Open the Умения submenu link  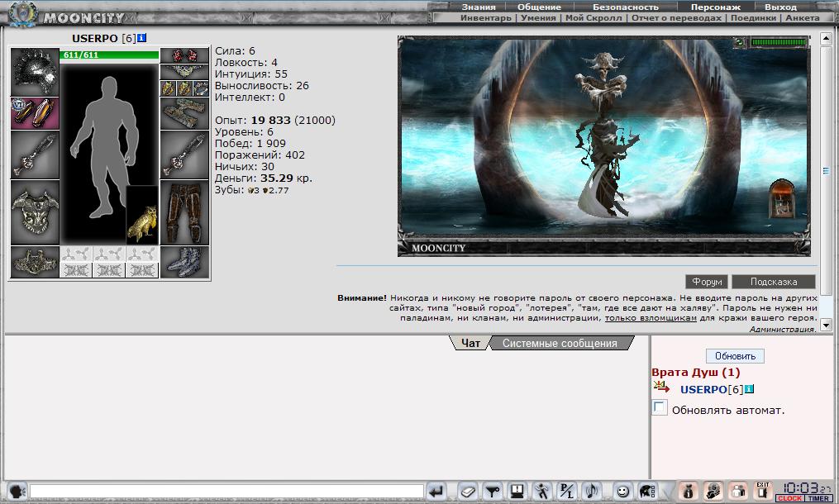click(x=538, y=17)
